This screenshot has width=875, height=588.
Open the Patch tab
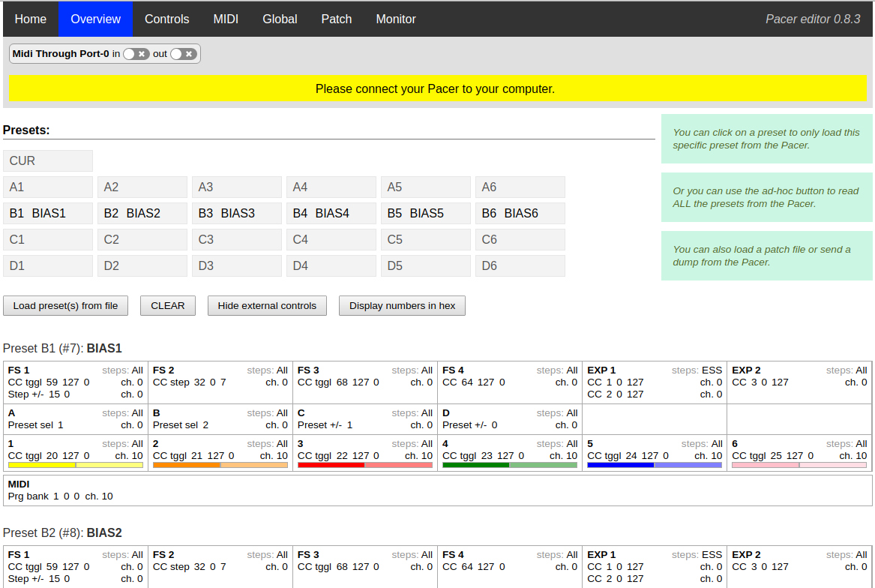tap(336, 19)
